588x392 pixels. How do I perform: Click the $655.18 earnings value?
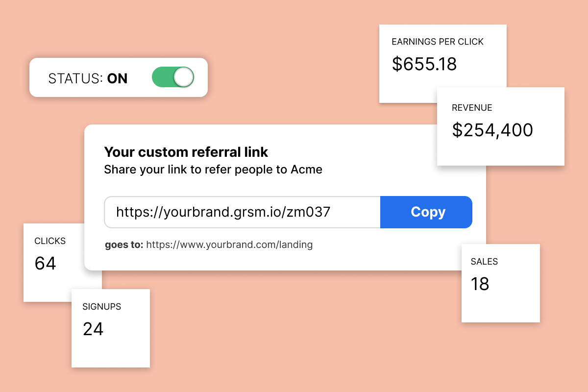point(424,64)
